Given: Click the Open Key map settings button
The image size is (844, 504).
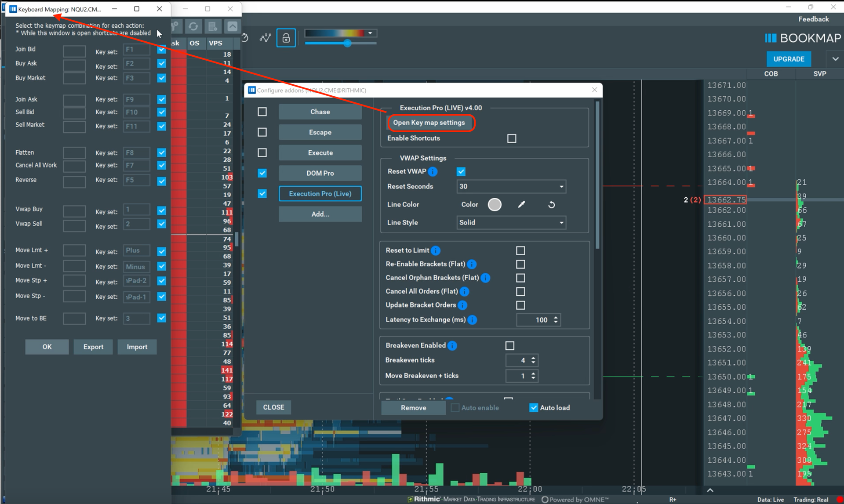Looking at the screenshot, I should (429, 123).
